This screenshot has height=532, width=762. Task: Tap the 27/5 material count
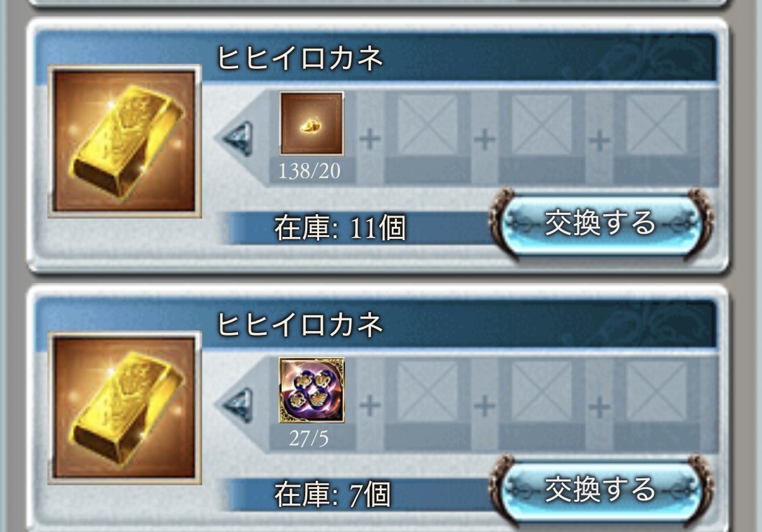[308, 438]
